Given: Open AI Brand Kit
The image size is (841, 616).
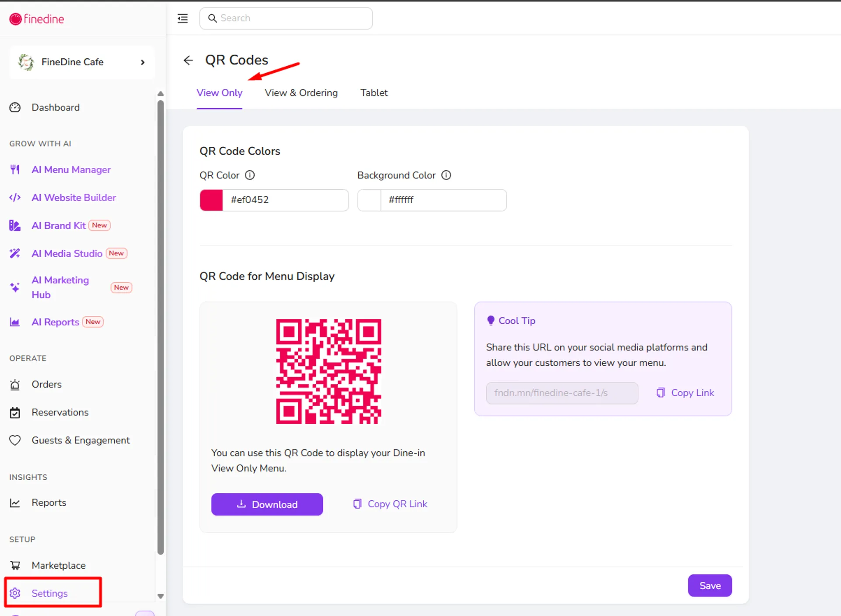Looking at the screenshot, I should tap(59, 226).
